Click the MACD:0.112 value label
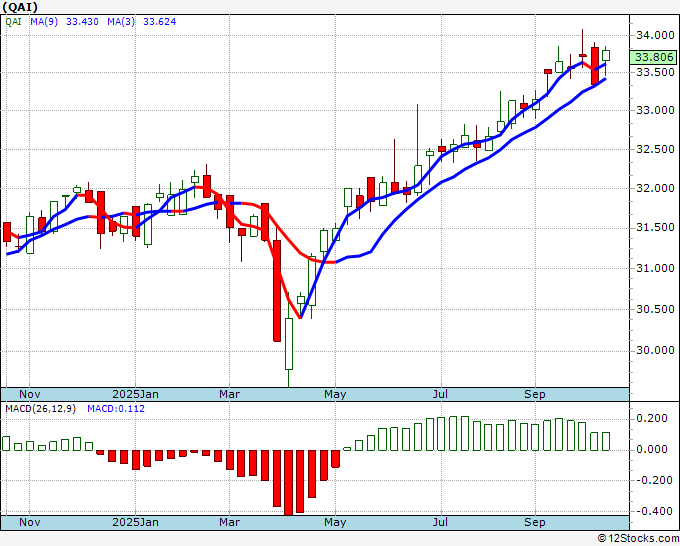Image resolution: width=680 pixels, height=546 pixels. coord(116,409)
